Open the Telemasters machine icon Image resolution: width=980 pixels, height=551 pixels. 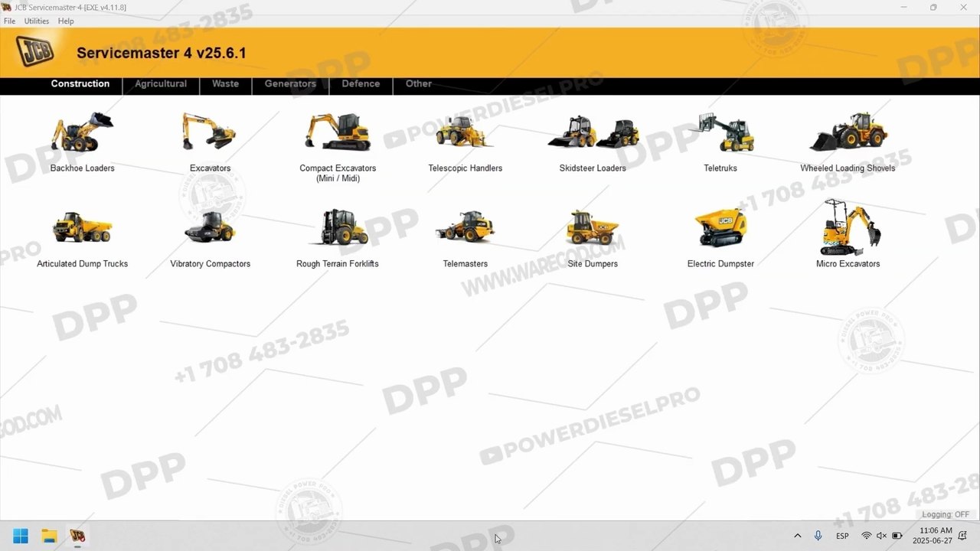(465, 227)
